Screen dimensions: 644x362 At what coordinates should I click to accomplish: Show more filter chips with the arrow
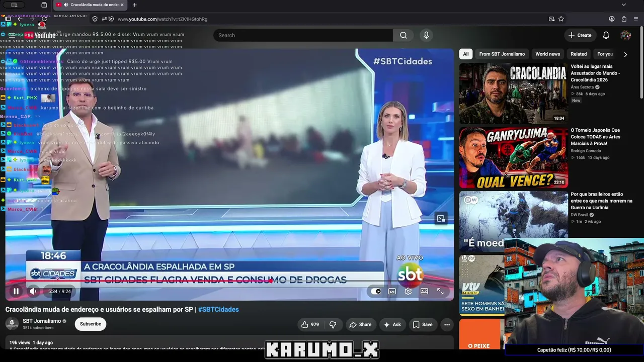pos(625,54)
